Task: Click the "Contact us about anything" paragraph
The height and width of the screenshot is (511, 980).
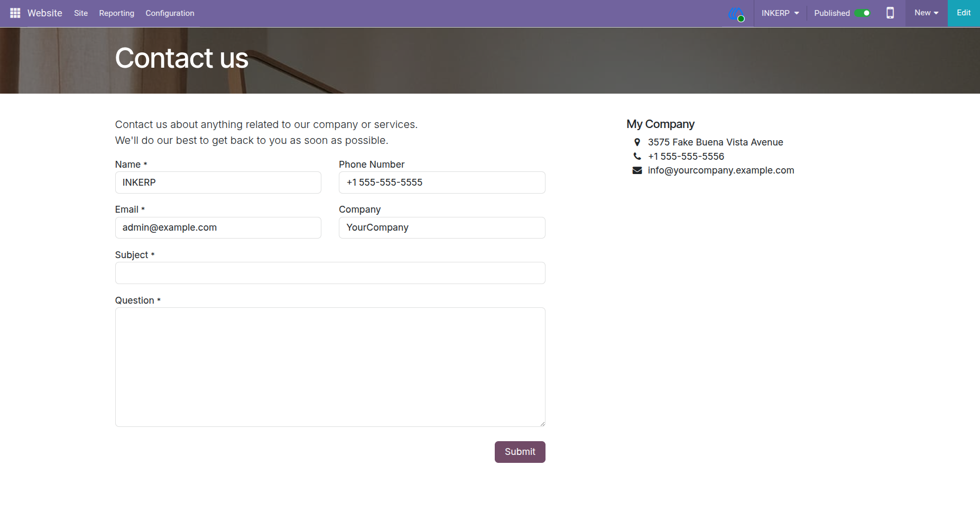Action: (x=266, y=132)
